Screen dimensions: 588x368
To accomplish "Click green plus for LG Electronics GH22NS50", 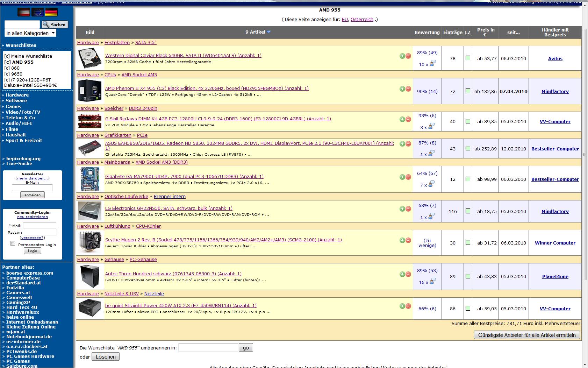I will click(x=402, y=209).
